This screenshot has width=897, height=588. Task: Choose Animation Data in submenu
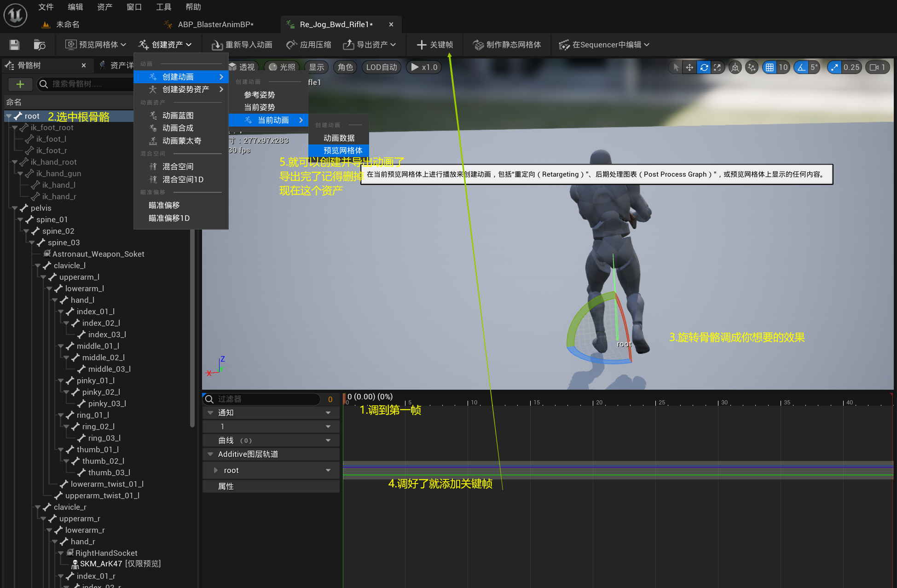(339, 138)
